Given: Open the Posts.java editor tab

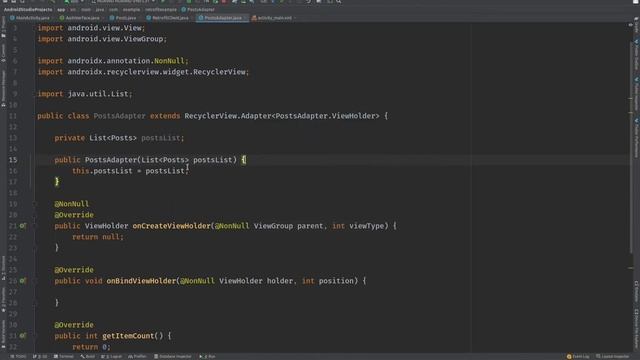Looking at the screenshot, I should (123, 18).
